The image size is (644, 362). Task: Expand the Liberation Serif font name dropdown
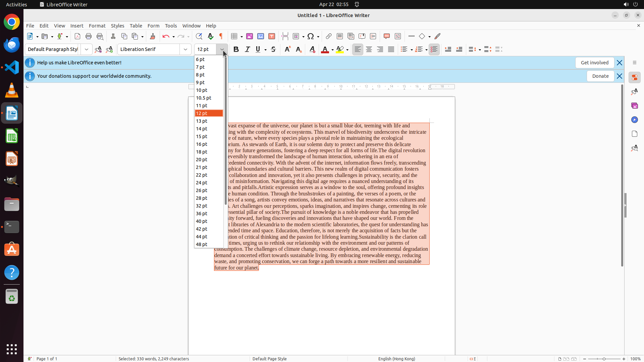click(x=185, y=49)
